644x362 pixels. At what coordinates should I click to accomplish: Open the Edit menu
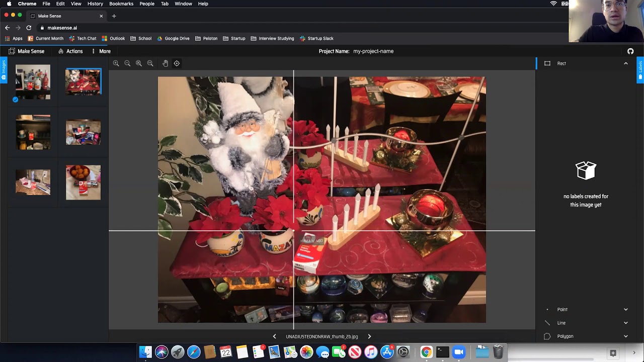click(x=60, y=4)
